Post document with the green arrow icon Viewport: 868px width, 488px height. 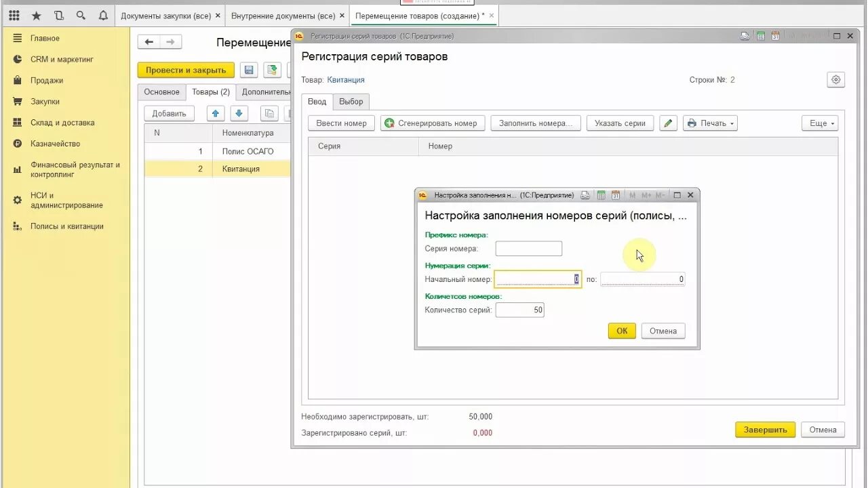coord(272,70)
